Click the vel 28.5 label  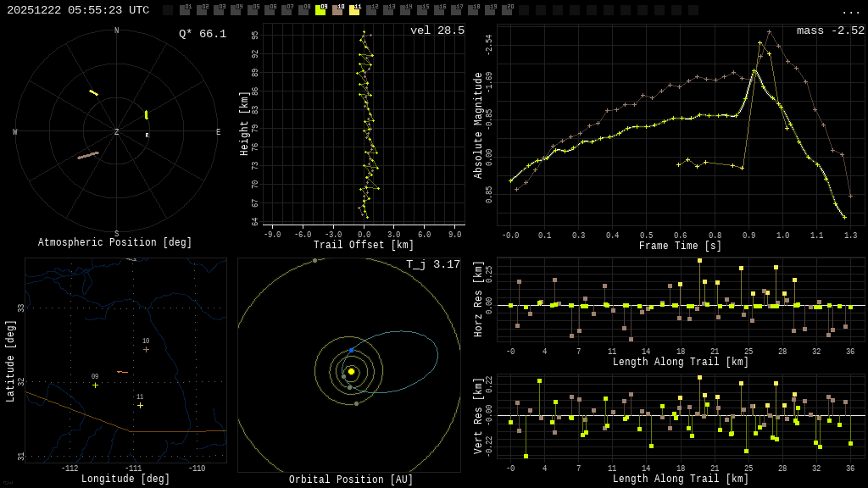[437, 30]
